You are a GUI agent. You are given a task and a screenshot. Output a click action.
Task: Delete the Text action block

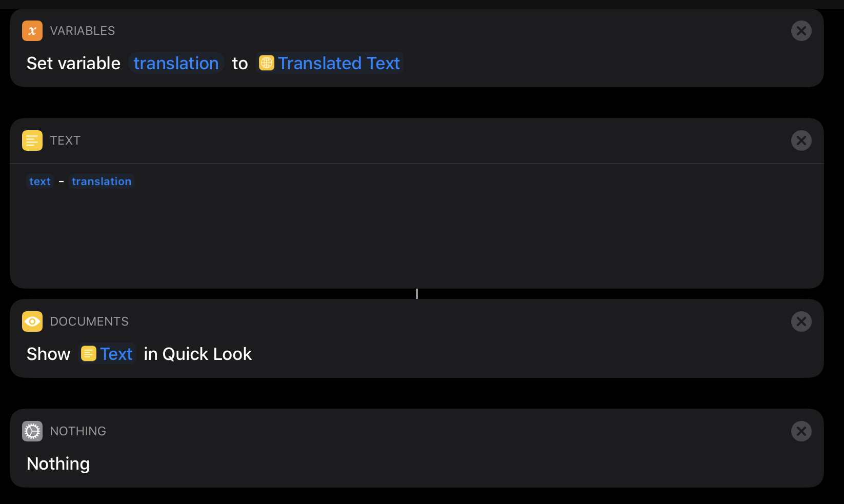pos(801,140)
